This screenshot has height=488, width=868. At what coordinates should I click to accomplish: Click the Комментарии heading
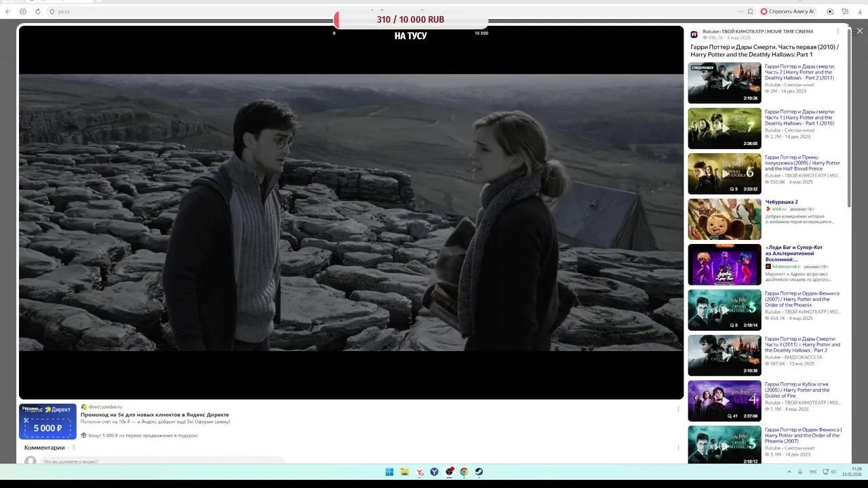pyautogui.click(x=45, y=447)
